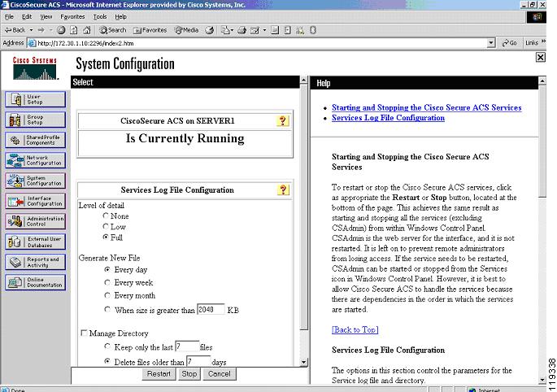Open Reports and Activity navigation button
This screenshot has width=557, height=392.
(35, 262)
